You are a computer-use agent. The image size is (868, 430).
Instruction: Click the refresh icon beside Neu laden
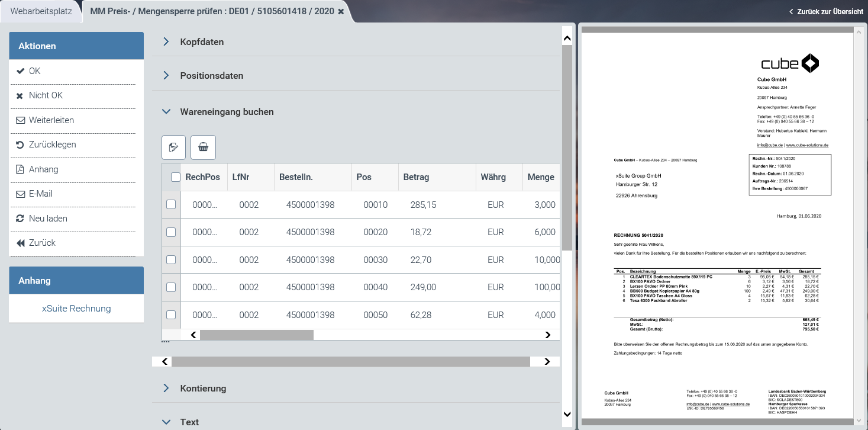(20, 219)
